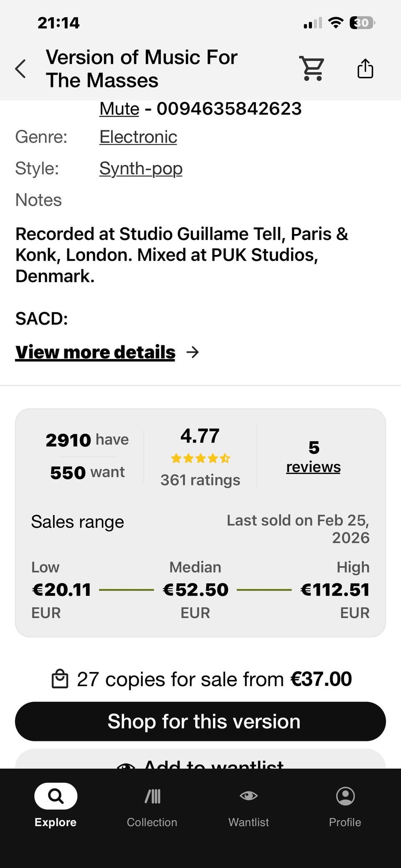Open the Synth-pop style link
The height and width of the screenshot is (868, 401).
[141, 168]
